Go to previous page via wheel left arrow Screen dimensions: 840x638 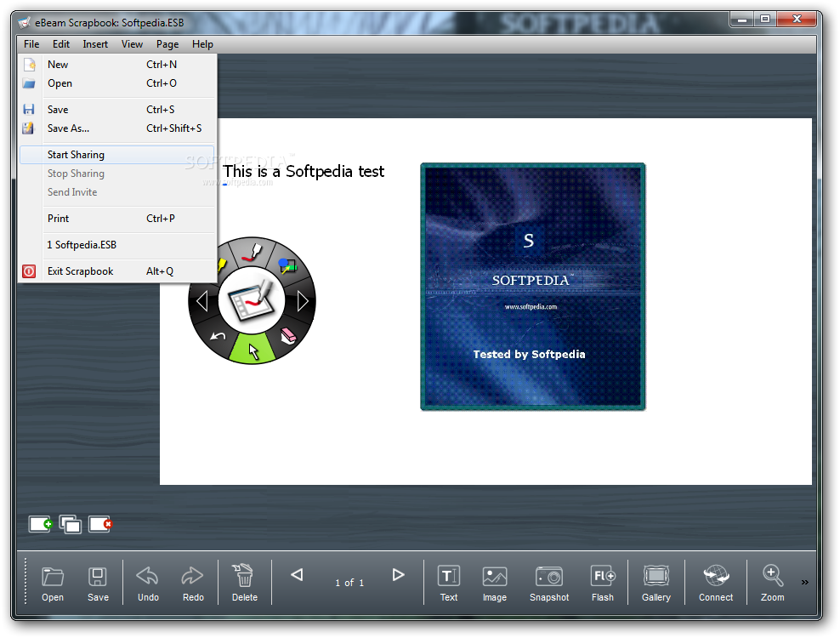click(202, 301)
